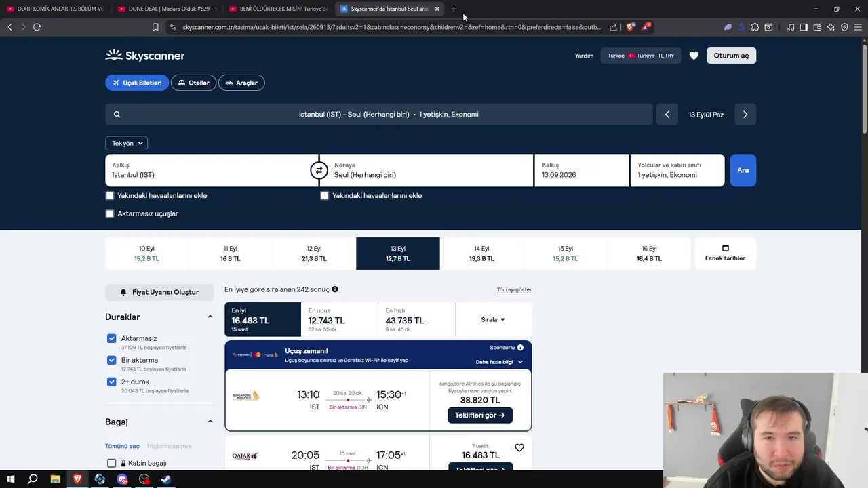The image size is (868, 488).
Task: Open Steam from the taskbar
Action: coord(166,479)
